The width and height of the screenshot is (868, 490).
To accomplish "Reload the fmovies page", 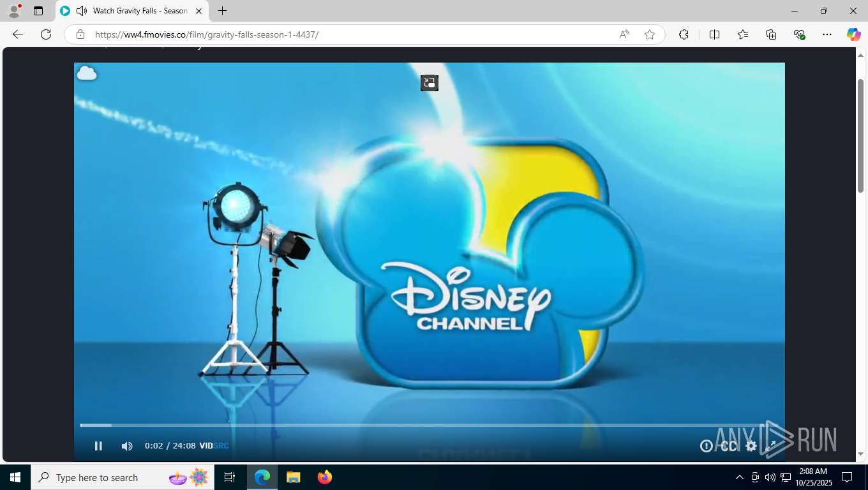I will click(x=46, y=34).
